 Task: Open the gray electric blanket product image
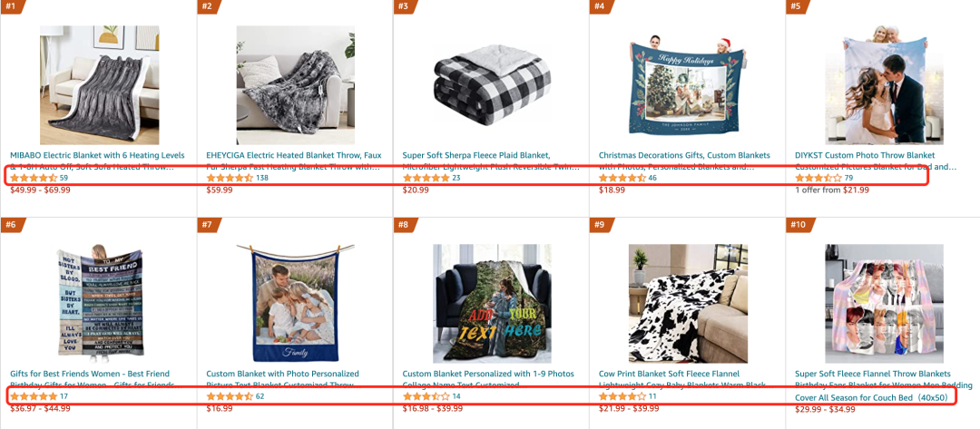click(100, 85)
